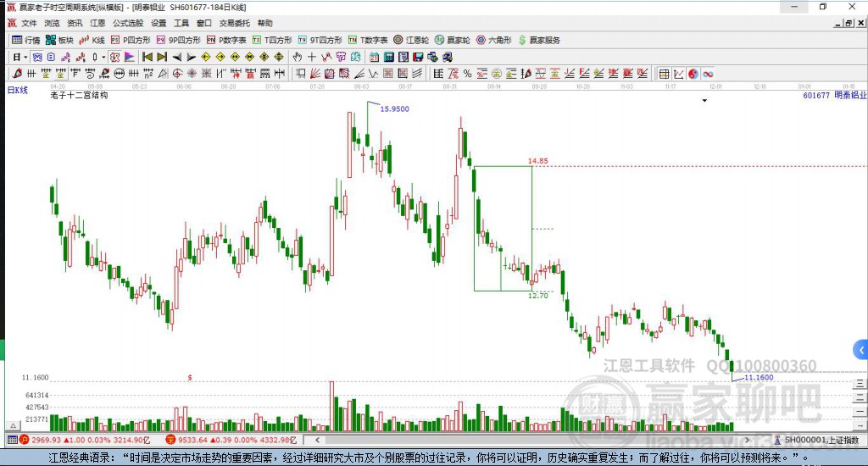Select the zigzag wave line tool
The width and height of the screenshot is (868, 466).
coord(373,74)
